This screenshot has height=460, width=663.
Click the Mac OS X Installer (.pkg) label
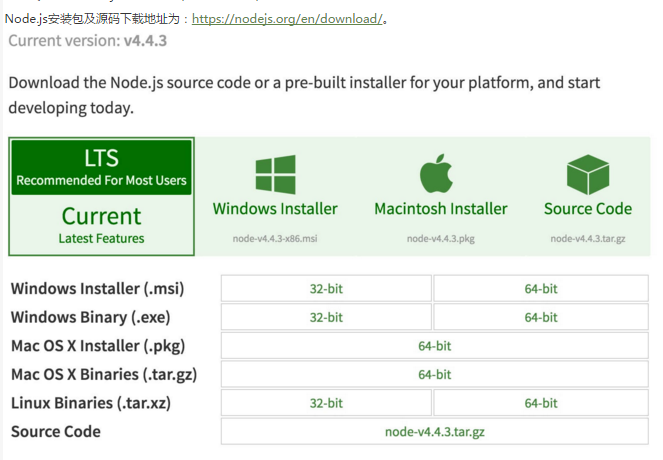(x=98, y=346)
